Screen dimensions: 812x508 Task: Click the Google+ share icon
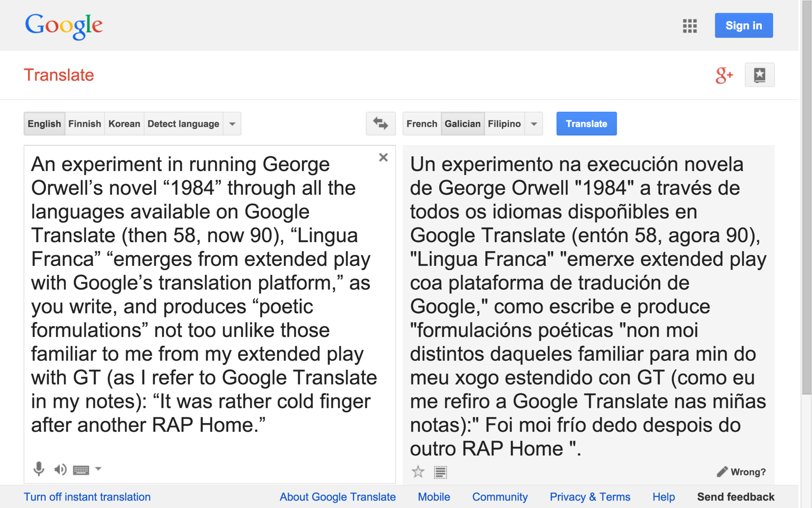(724, 75)
